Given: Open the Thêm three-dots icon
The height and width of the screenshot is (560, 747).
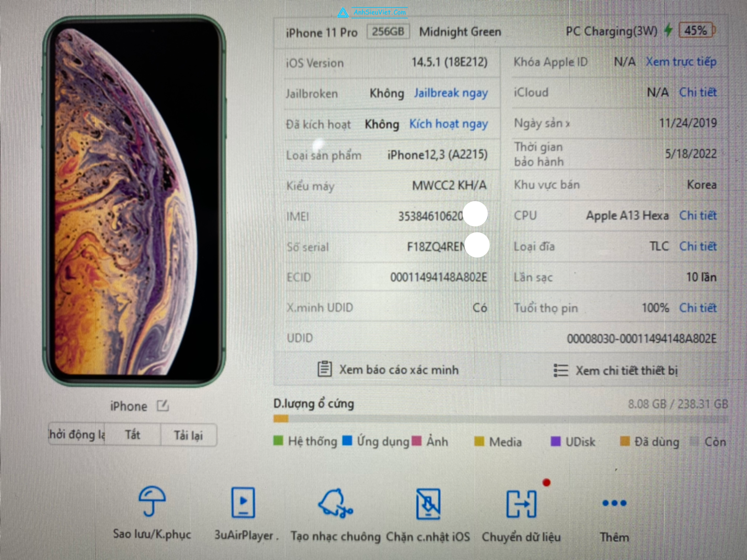Looking at the screenshot, I should (x=614, y=503).
